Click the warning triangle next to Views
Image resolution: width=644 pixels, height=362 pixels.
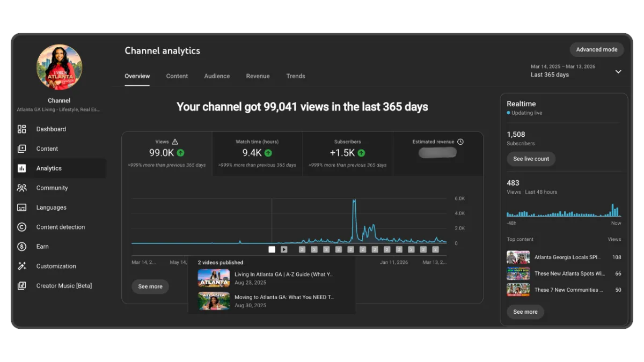pyautogui.click(x=175, y=142)
